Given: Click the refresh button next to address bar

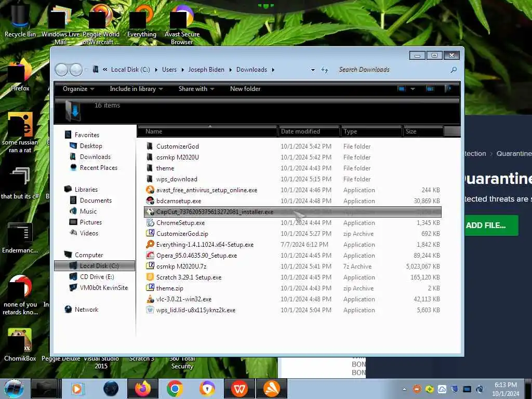Looking at the screenshot, I should [325, 70].
